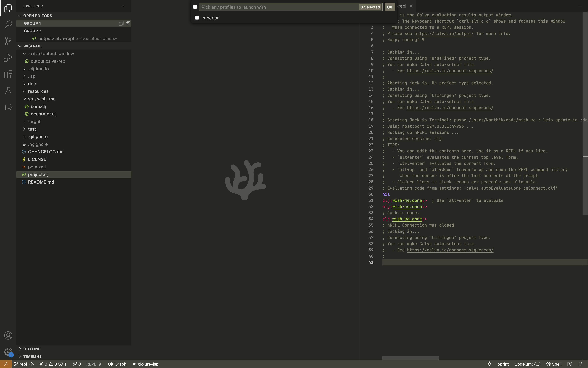
Task: Expand the Timeline section
Action: pos(20,356)
